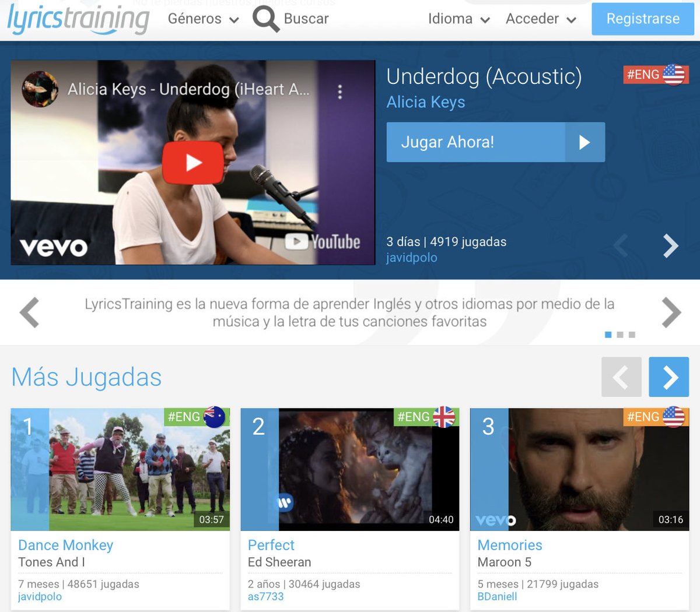Image resolution: width=700 pixels, height=612 pixels.
Task: Open javidpolo user link under featured song
Action: 412,258
